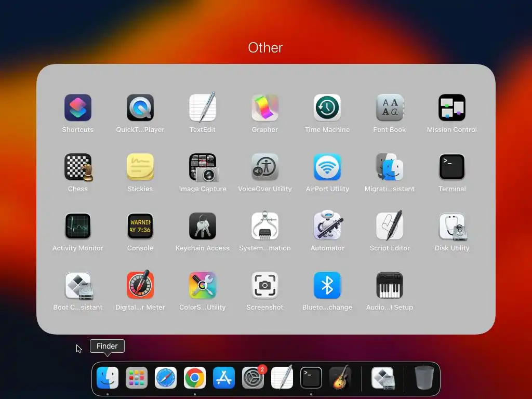
Task: Start the Chess app
Action: click(x=78, y=167)
